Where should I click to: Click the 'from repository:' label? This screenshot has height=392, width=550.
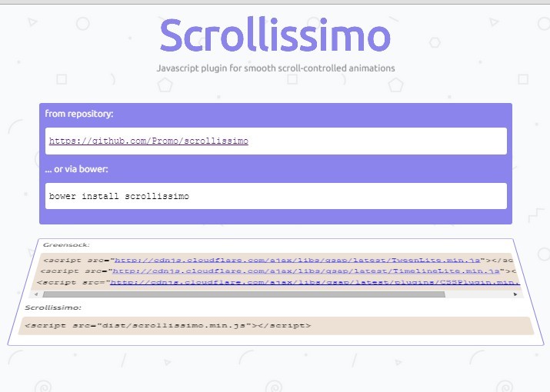click(78, 114)
